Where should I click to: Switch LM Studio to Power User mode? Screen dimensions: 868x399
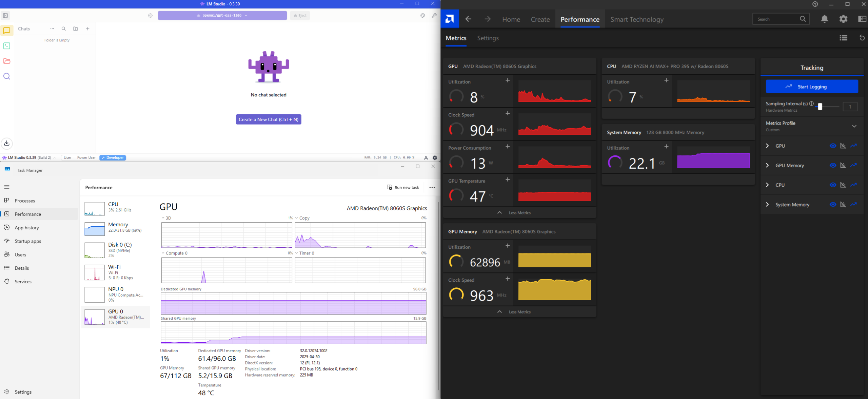pyautogui.click(x=86, y=158)
